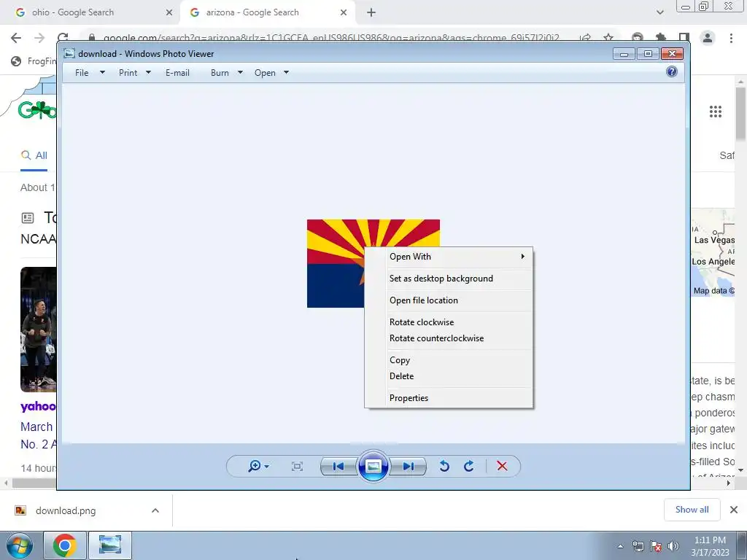Expand the Open menu in Photo Viewer
This screenshot has width=747, height=560.
pyautogui.click(x=271, y=73)
